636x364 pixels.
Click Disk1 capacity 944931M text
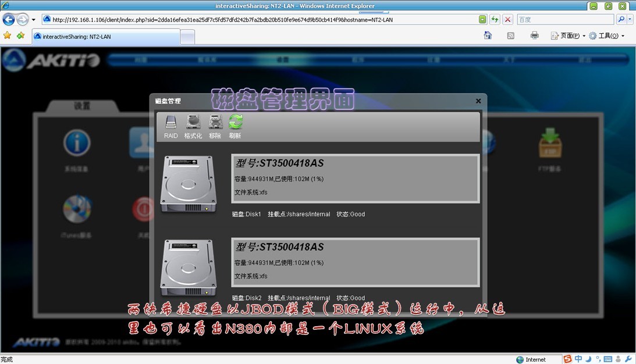click(x=254, y=179)
